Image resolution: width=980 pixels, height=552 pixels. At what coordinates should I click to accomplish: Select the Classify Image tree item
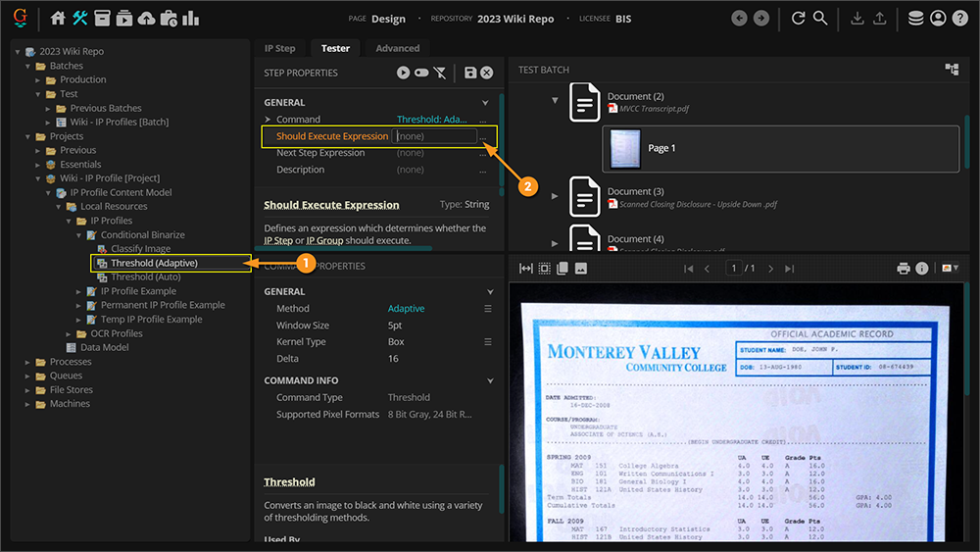coord(140,249)
